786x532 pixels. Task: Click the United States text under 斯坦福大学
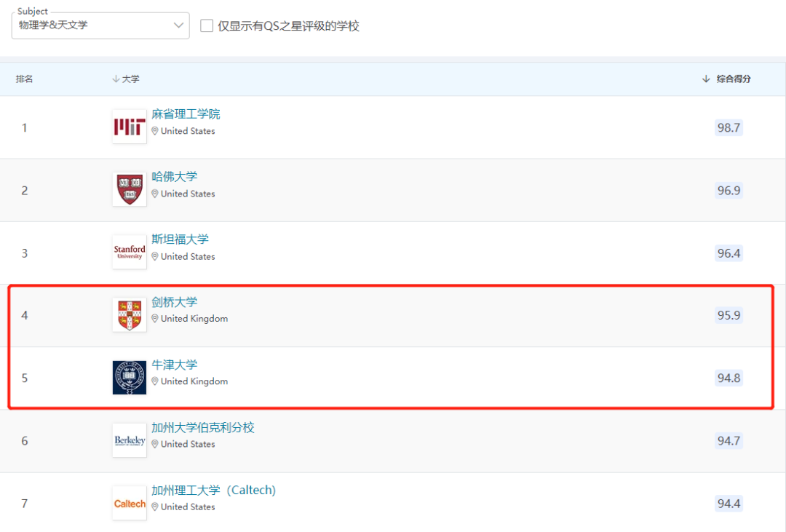188,256
